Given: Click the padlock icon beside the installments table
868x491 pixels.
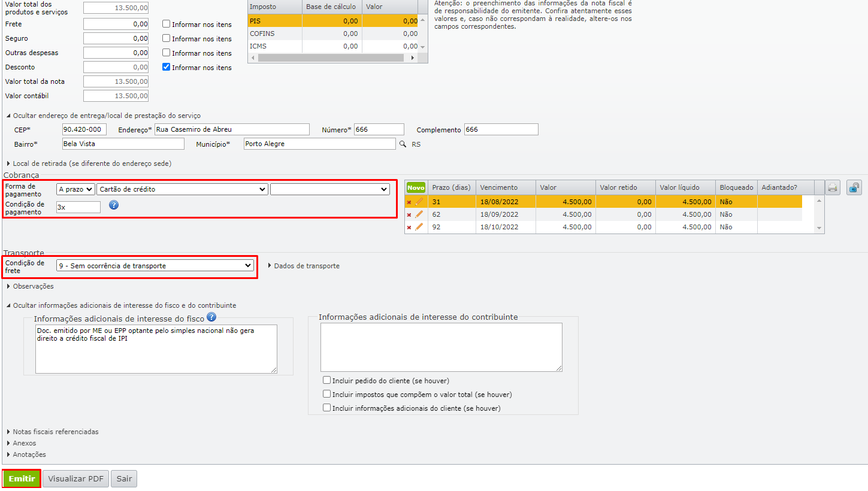Looking at the screenshot, I should coord(854,187).
